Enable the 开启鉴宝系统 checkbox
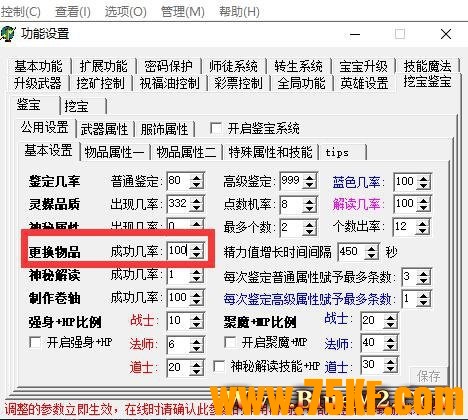 [216, 128]
